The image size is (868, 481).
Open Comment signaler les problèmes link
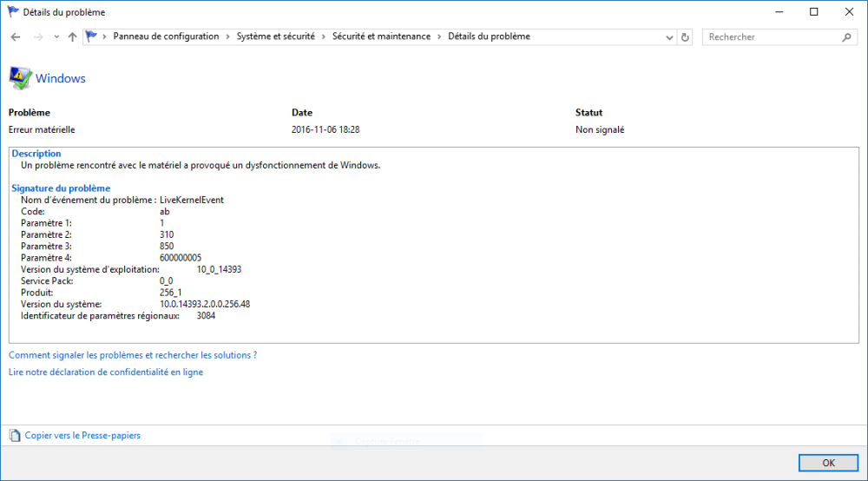pyautogui.click(x=133, y=355)
